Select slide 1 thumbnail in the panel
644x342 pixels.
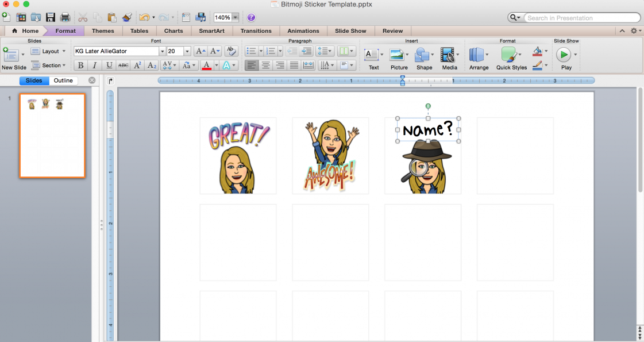pos(52,134)
